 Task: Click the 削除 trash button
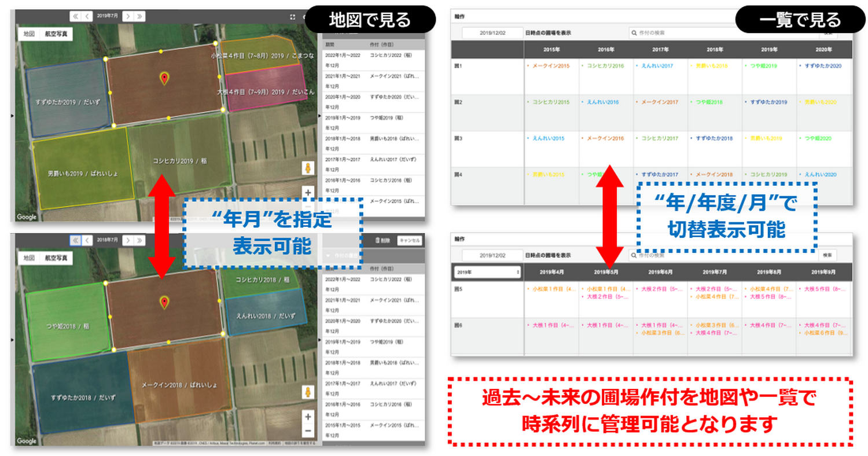tap(383, 240)
